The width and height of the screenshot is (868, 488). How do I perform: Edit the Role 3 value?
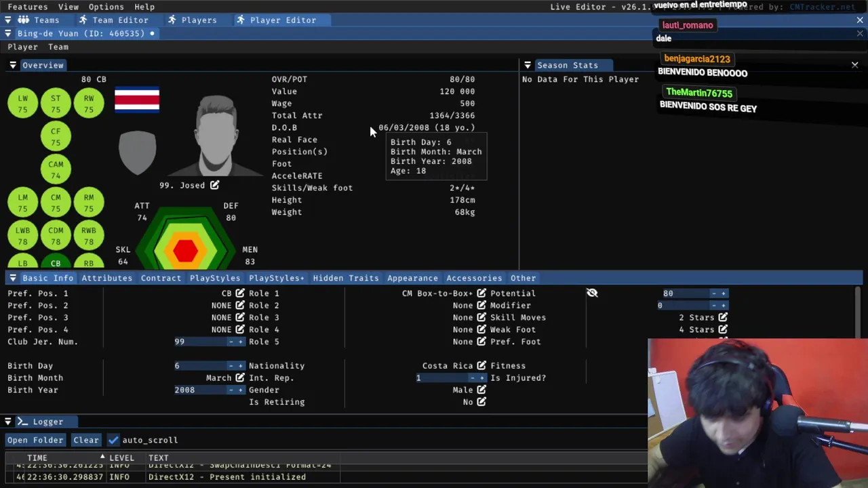coord(481,318)
